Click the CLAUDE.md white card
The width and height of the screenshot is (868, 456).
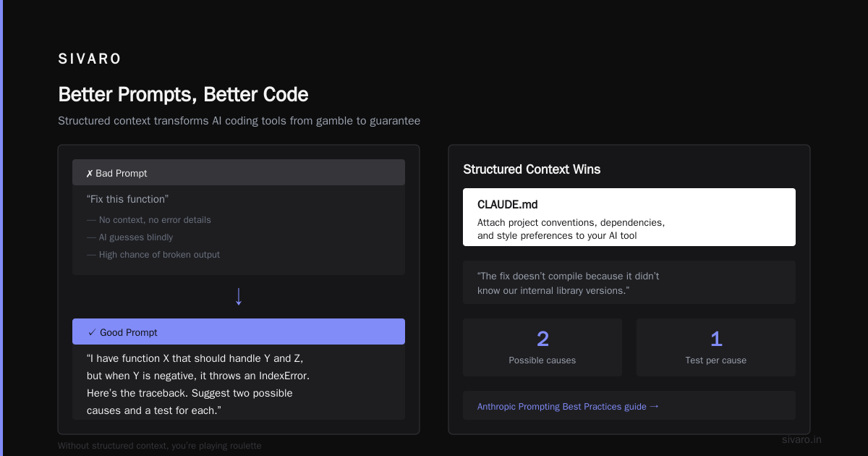point(629,217)
